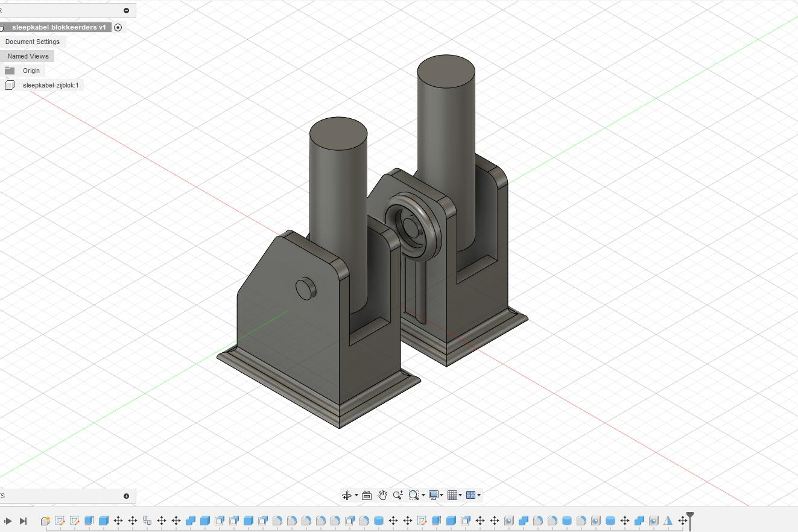Play the design timeline
This screenshot has width=798, height=532.
[8, 521]
